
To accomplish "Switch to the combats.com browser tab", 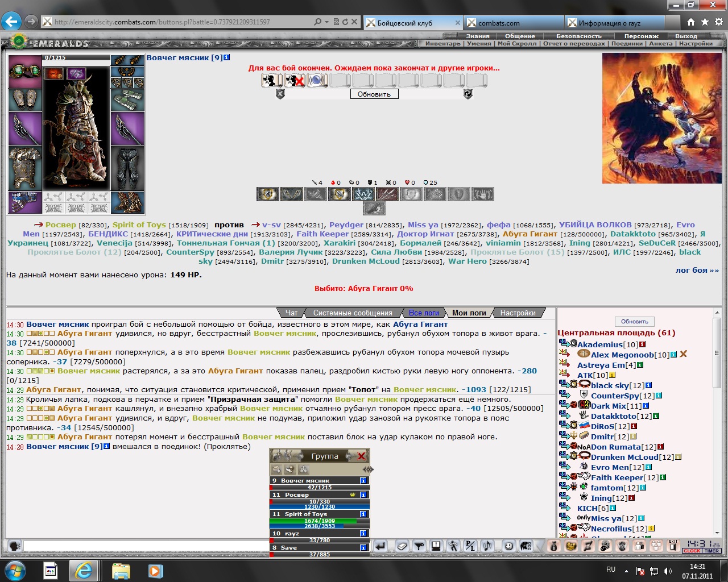I will tap(513, 23).
